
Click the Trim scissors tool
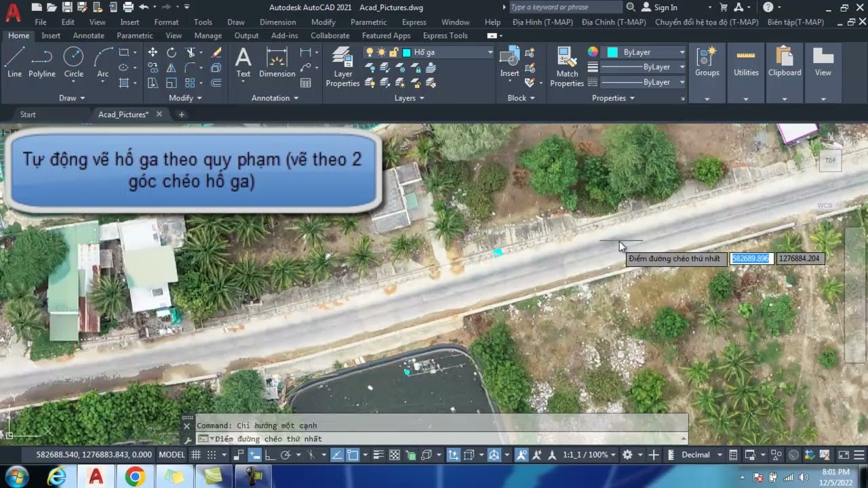pyautogui.click(x=191, y=52)
